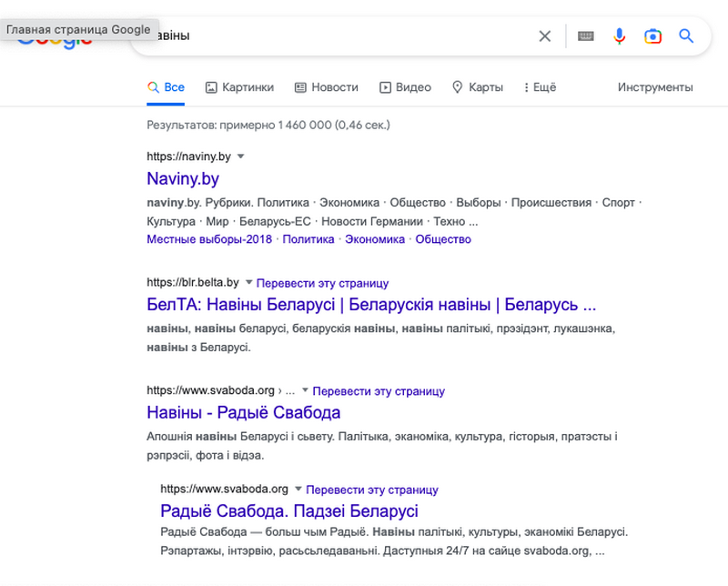728x586 pixels.
Task: Click the blue magnifier search icon
Action: pyautogui.click(x=686, y=36)
